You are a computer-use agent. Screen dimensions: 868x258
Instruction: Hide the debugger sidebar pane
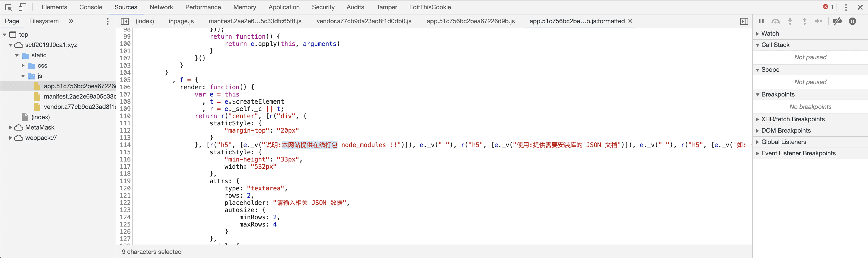click(744, 21)
